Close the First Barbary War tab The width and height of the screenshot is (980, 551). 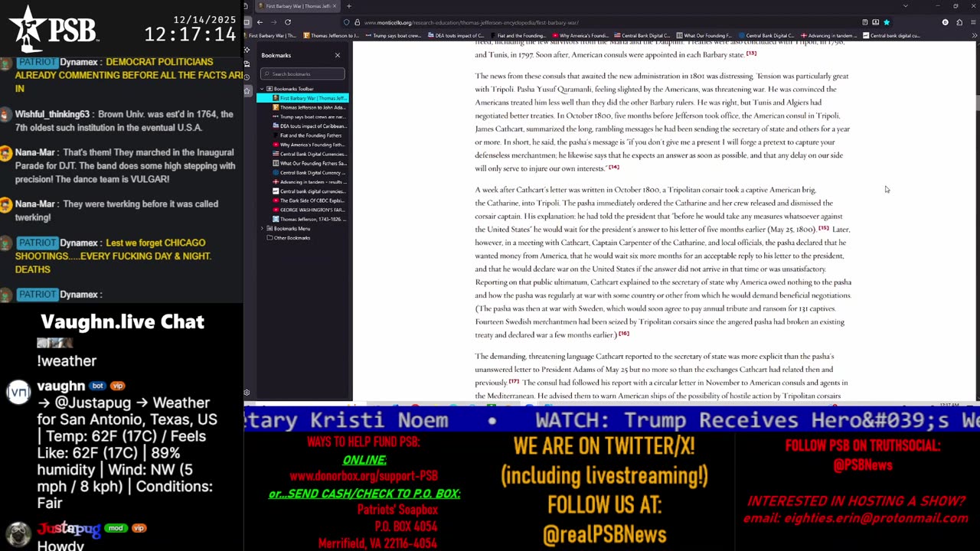point(334,6)
